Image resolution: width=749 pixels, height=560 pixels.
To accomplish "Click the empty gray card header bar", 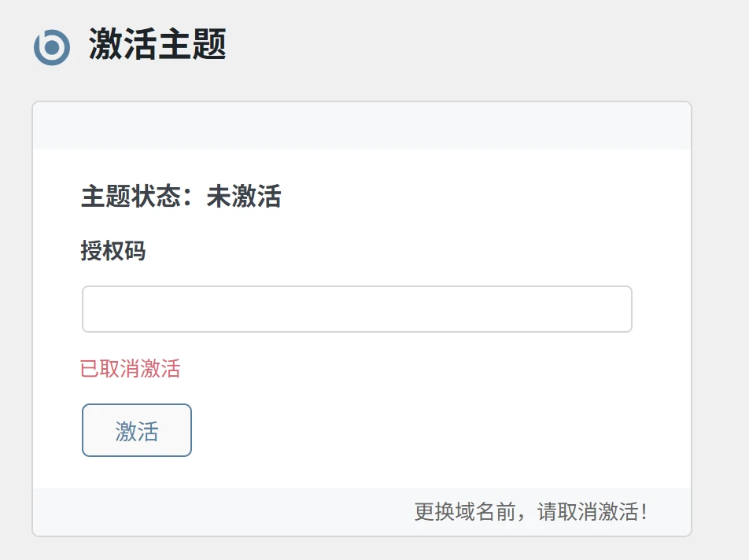I will point(362,126).
